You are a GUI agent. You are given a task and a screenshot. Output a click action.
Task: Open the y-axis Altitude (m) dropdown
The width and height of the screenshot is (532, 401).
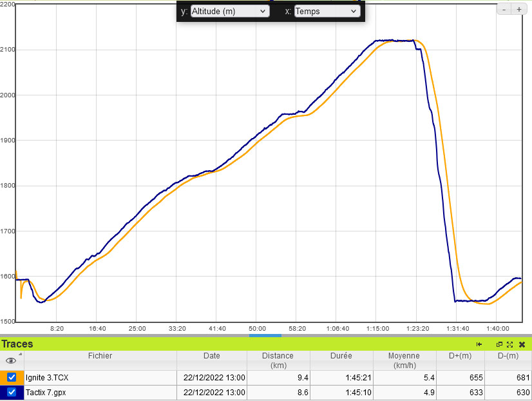point(230,11)
